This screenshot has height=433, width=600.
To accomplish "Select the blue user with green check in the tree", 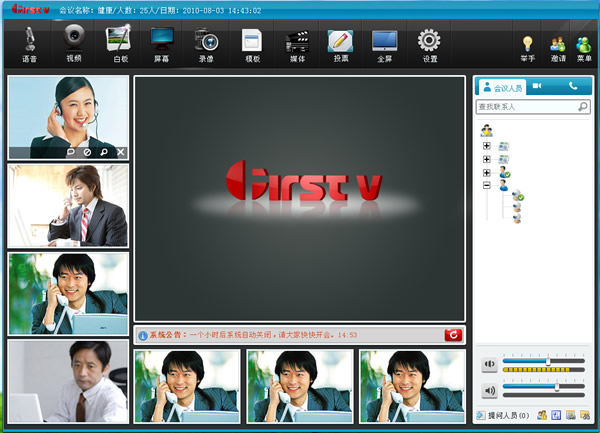I will (505, 172).
